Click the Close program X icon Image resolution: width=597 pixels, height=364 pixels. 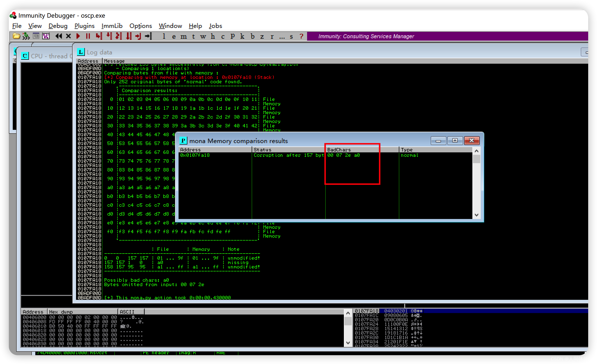(68, 36)
